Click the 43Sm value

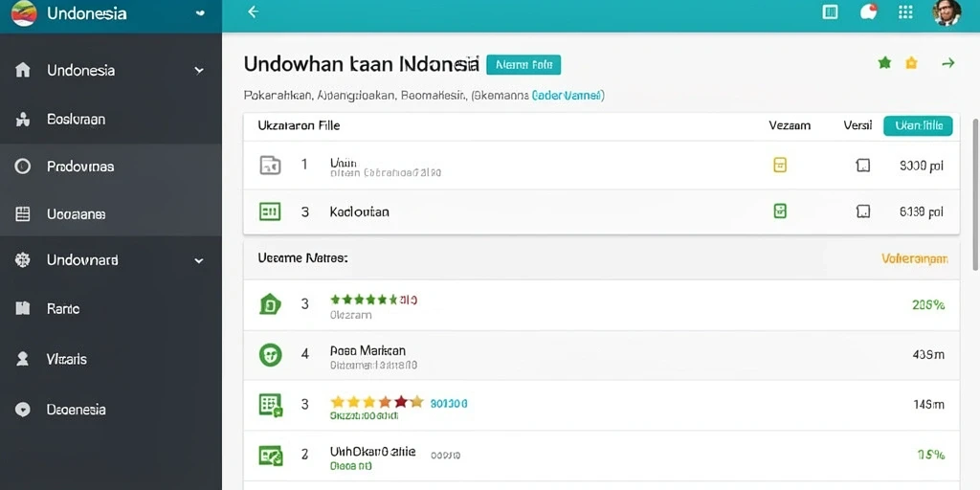click(x=928, y=354)
